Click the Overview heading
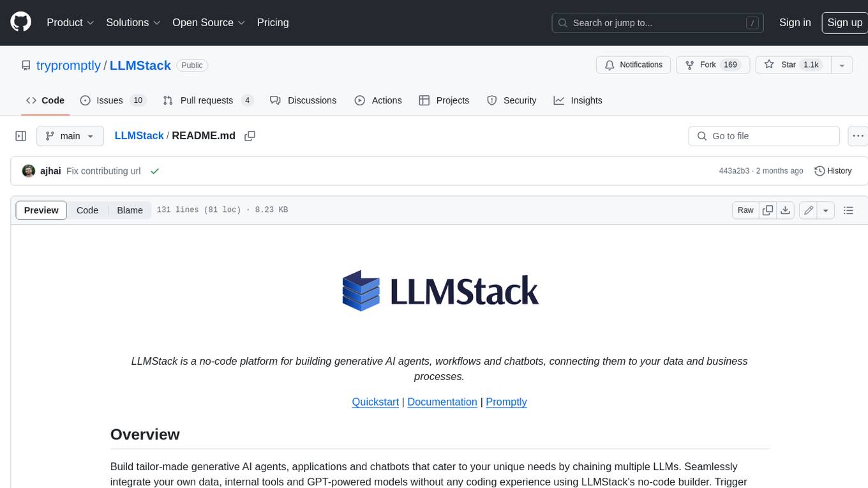This screenshot has height=488, width=868. coord(145,434)
